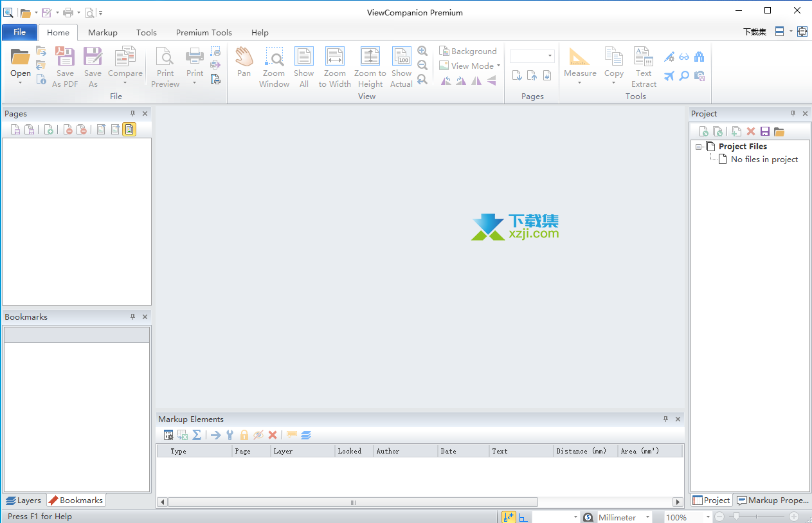Open the Help ribbon tab

tap(260, 32)
